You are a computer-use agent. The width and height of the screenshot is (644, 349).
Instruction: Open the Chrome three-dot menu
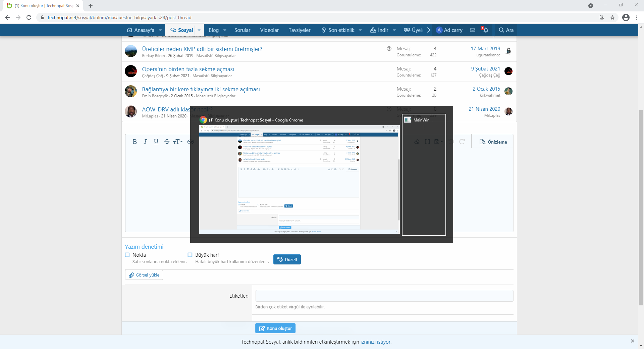click(637, 17)
